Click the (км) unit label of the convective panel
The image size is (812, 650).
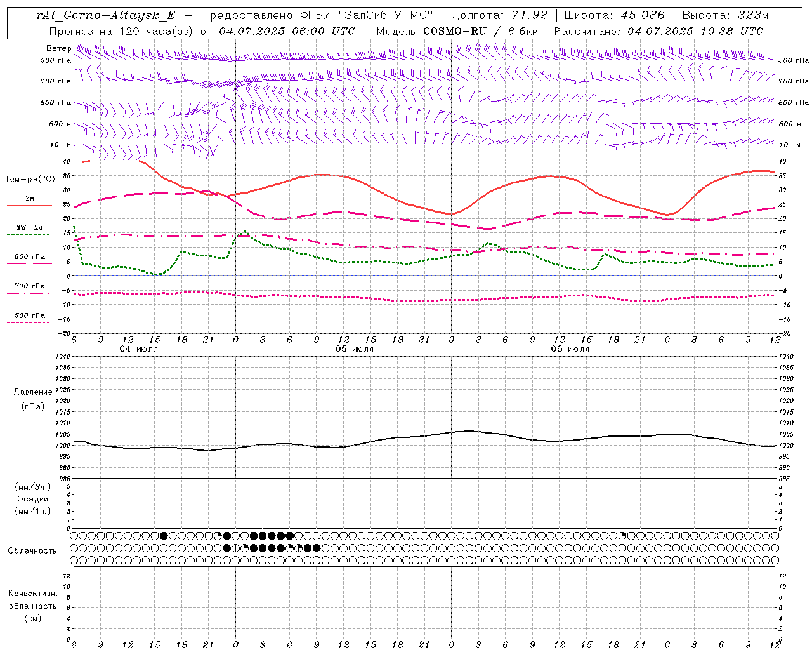tap(33, 618)
